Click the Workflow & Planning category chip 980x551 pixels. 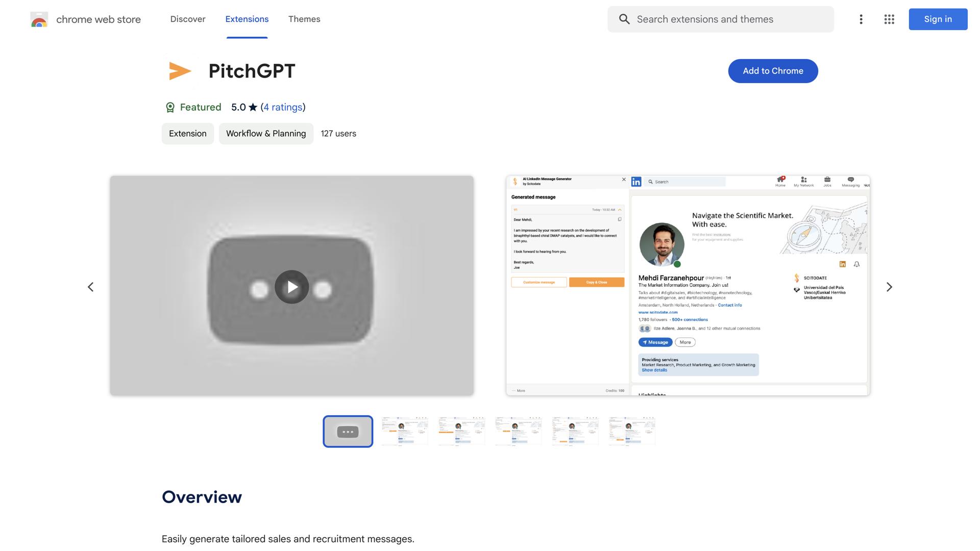click(265, 134)
